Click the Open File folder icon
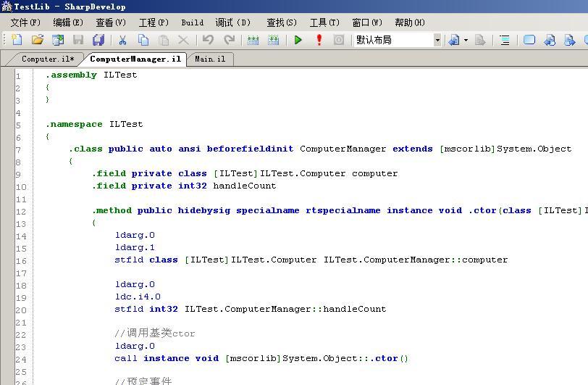Image resolution: width=588 pixels, height=385 pixels. click(38, 39)
